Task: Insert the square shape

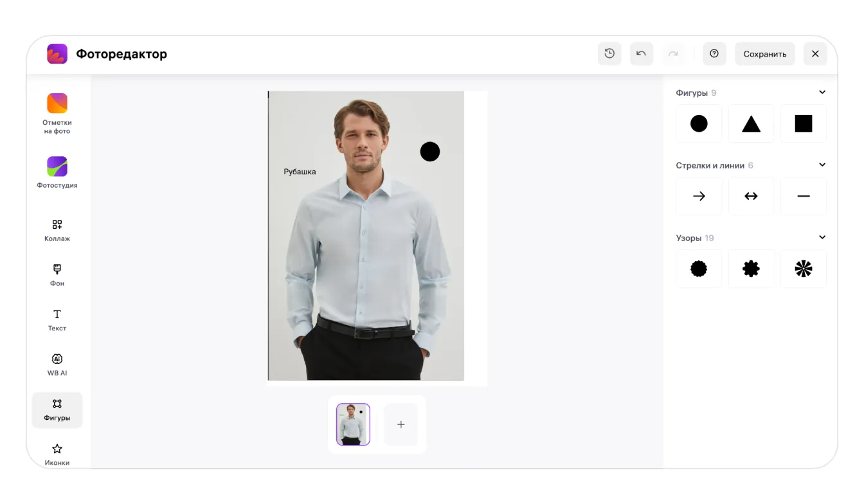Action: click(x=804, y=123)
